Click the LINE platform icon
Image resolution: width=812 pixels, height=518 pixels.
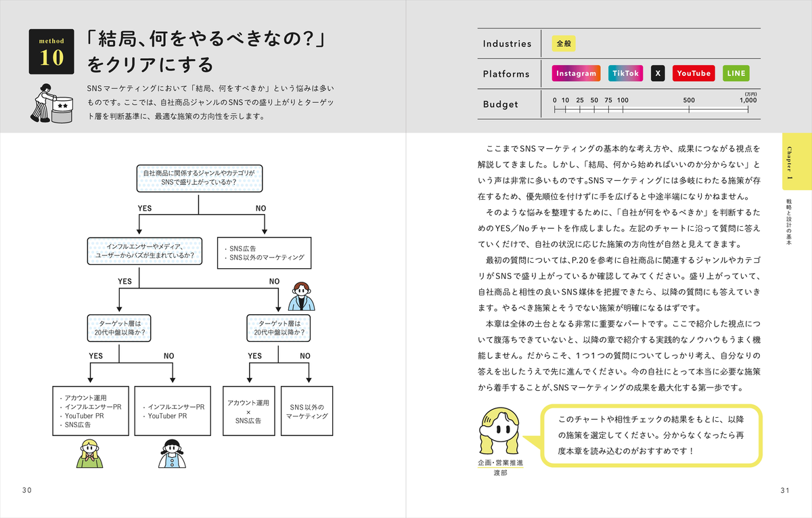[735, 72]
